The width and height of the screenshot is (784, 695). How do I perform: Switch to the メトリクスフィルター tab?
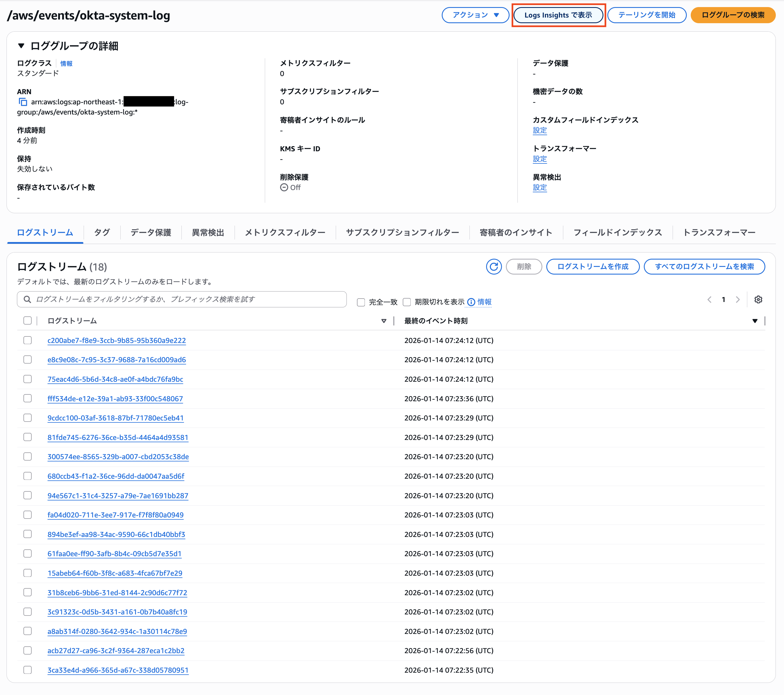[x=285, y=233]
